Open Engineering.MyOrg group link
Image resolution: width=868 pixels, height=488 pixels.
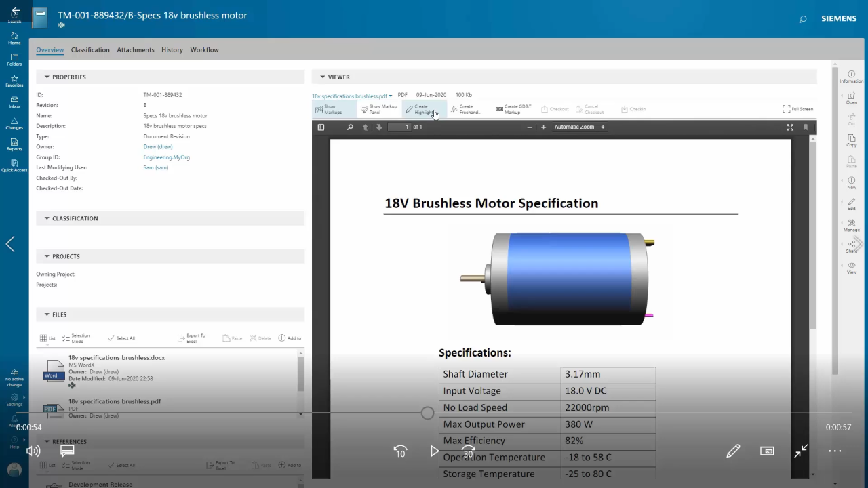167,157
